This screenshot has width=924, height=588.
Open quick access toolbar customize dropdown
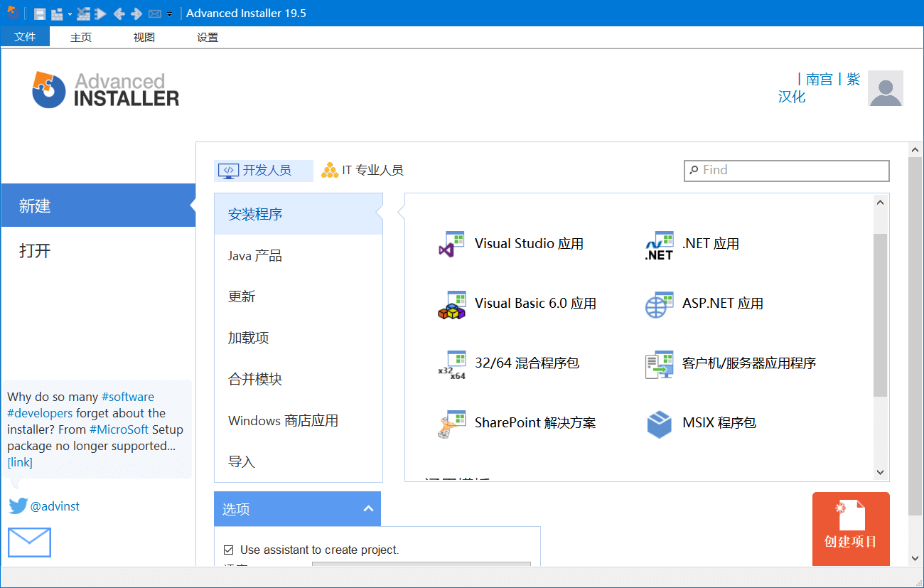[x=170, y=14]
